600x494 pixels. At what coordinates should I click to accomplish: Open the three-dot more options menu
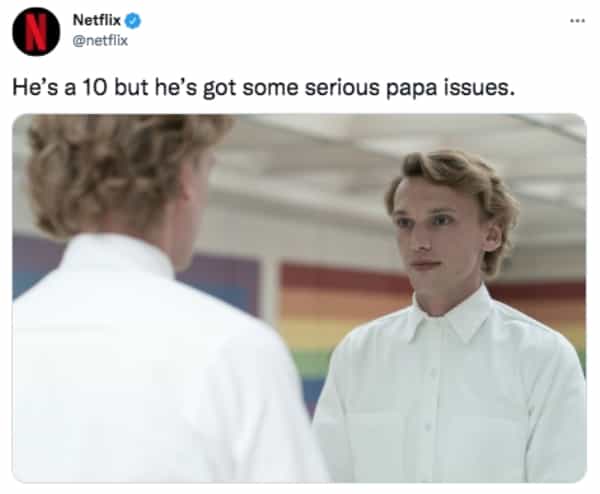[x=577, y=21]
